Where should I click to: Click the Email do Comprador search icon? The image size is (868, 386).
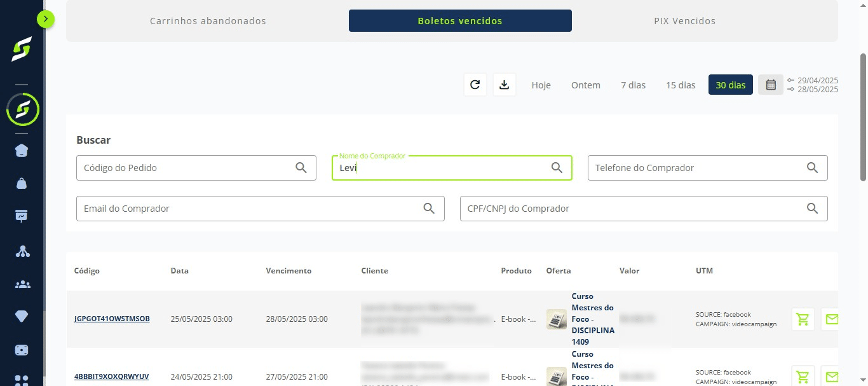click(x=429, y=209)
